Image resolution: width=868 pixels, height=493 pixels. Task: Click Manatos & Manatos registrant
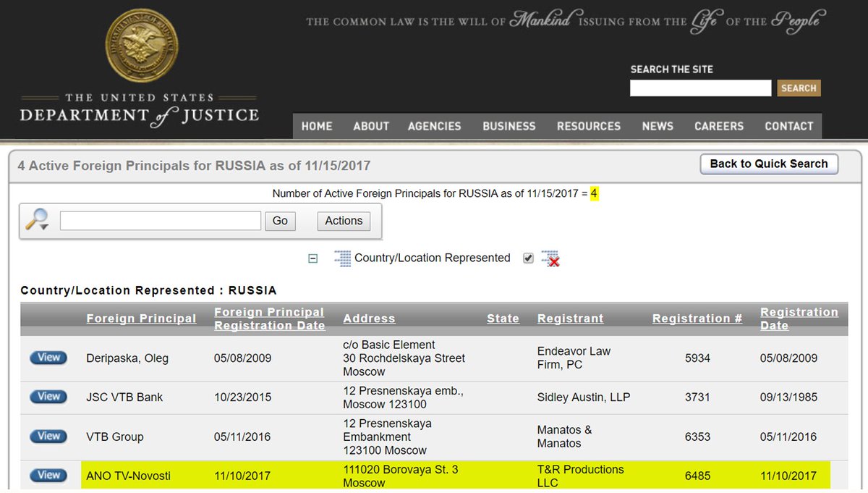[x=564, y=437]
